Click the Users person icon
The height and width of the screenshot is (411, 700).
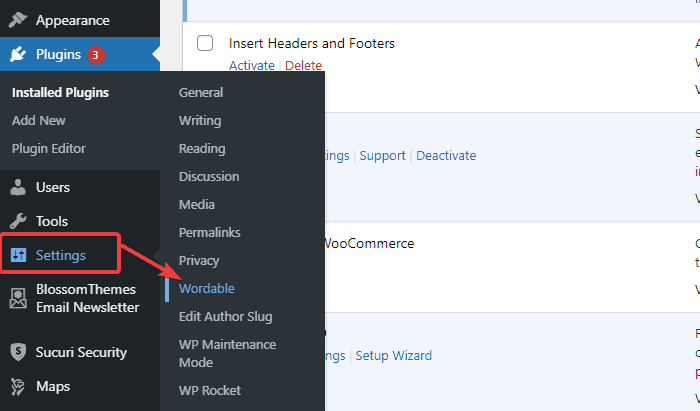pos(18,187)
